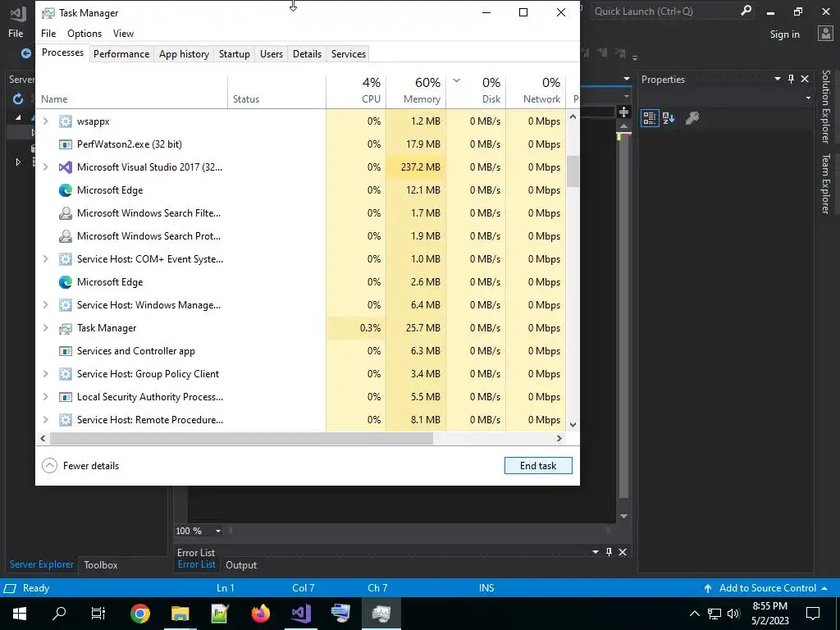840x630 pixels.
Task: Select the PerfWatson2.exe process icon
Action: (66, 144)
